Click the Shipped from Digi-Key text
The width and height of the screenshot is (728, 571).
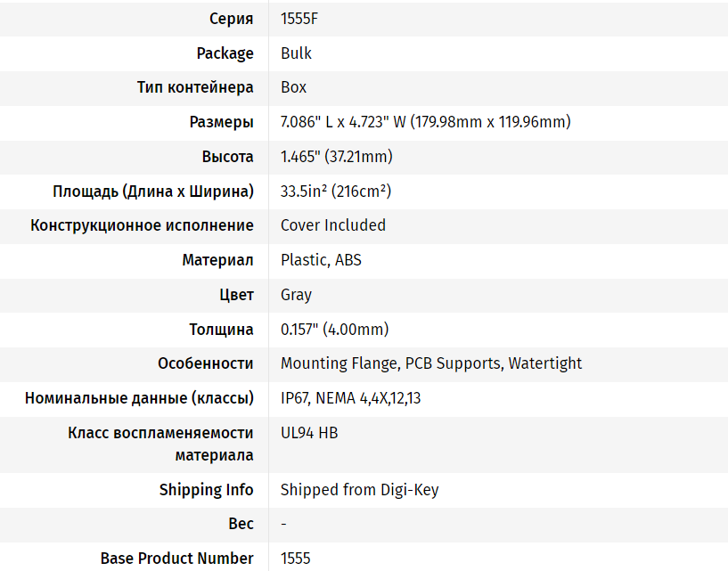[x=360, y=490]
